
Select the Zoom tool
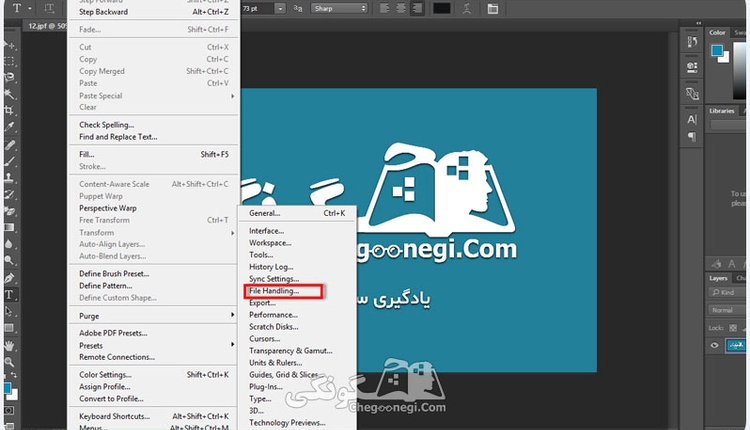click(9, 362)
